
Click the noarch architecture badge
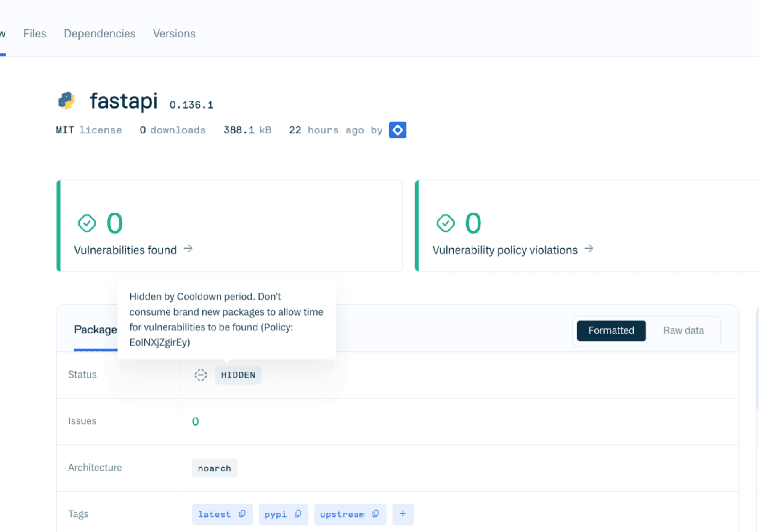(x=215, y=468)
